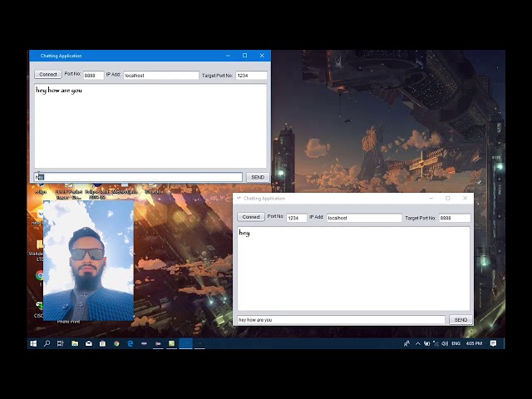The height and width of the screenshot is (399, 532).
Task: Open volume control tray icon
Action: (x=445, y=343)
